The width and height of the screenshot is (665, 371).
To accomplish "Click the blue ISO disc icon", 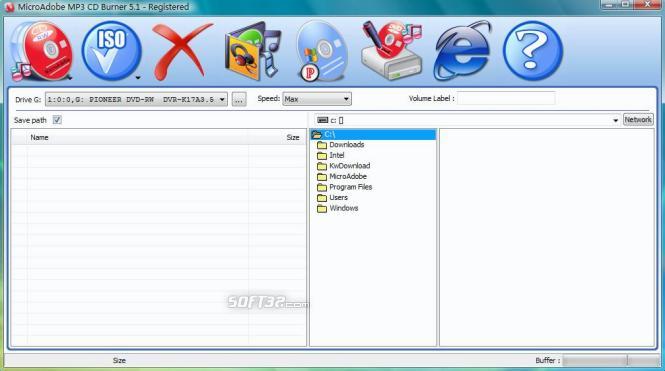I will click(x=111, y=51).
